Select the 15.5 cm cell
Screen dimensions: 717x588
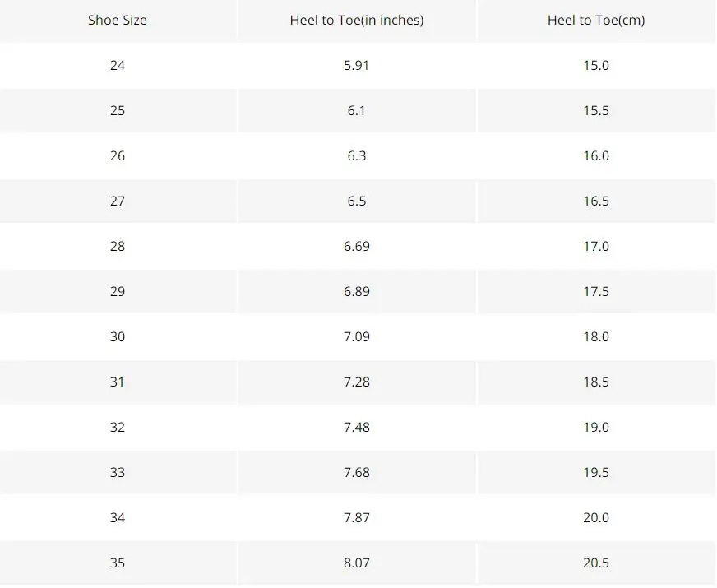(x=596, y=111)
